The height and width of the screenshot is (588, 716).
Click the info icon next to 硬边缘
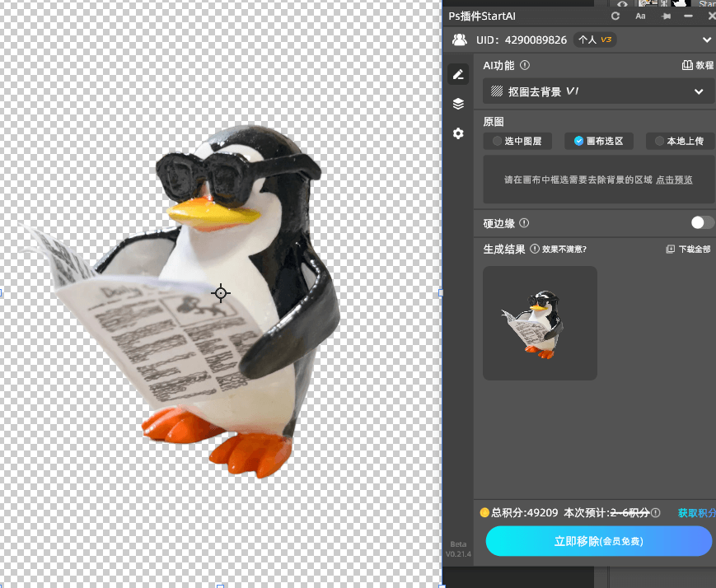click(524, 223)
